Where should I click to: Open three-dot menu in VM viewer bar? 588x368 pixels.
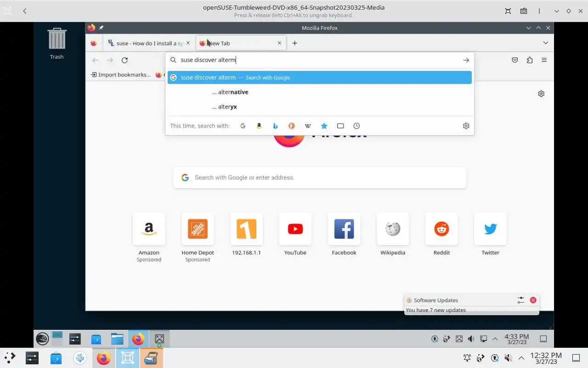539,11
